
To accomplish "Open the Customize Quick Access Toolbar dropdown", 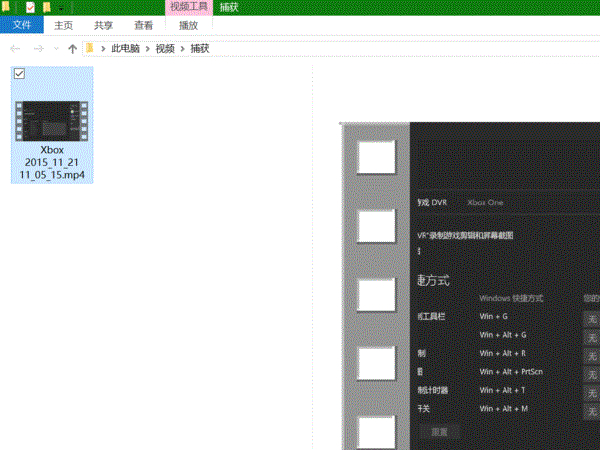I will pos(60,8).
